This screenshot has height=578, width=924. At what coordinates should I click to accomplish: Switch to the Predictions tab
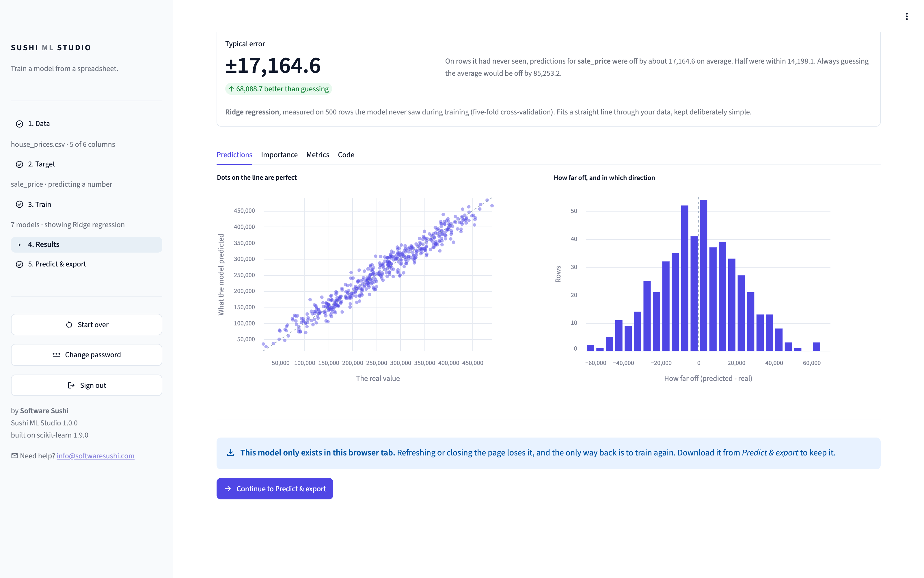[234, 155]
